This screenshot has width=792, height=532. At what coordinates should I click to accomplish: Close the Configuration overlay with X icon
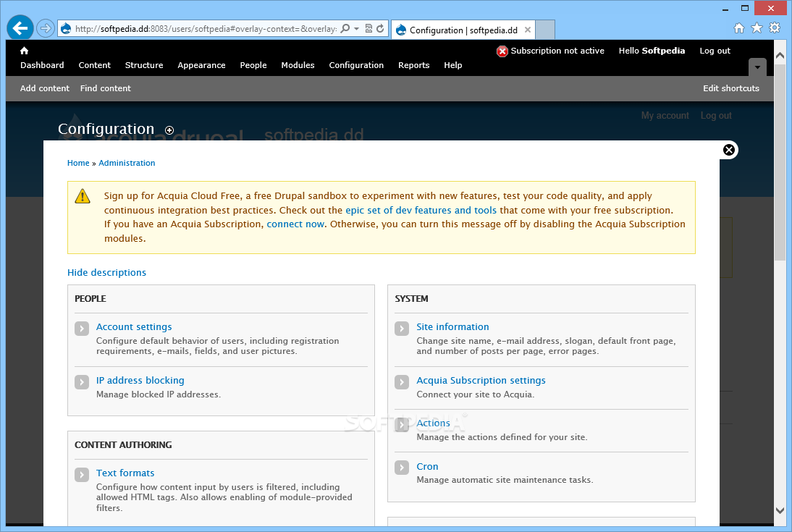[729, 150]
